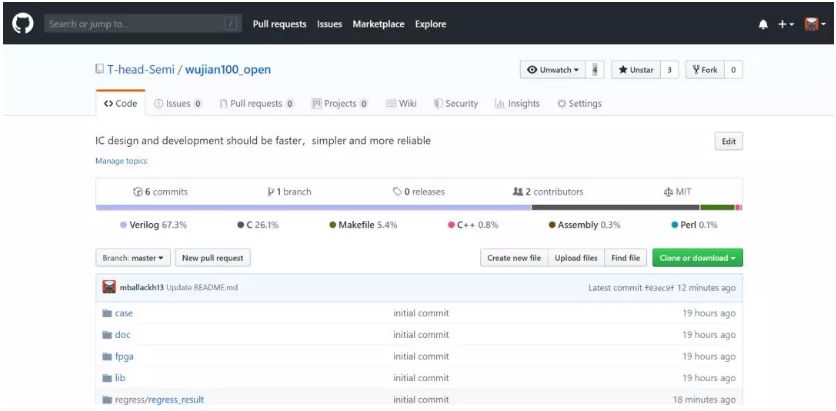Open the doc folder
This screenshot has width=836, height=411.
(x=123, y=335)
